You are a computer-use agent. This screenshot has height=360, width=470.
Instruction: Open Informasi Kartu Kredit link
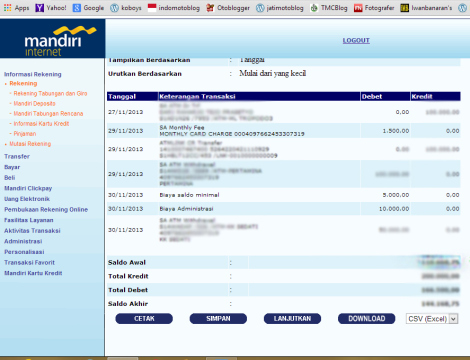pos(41,123)
